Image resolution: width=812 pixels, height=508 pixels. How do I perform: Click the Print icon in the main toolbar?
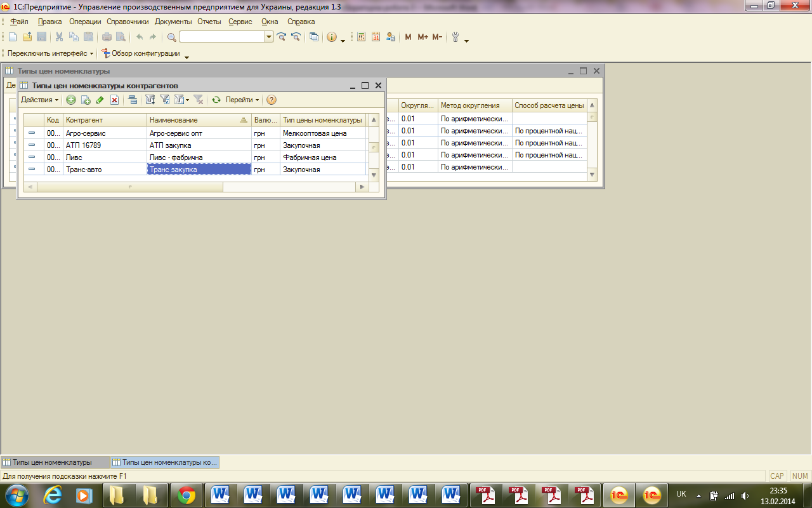107,37
